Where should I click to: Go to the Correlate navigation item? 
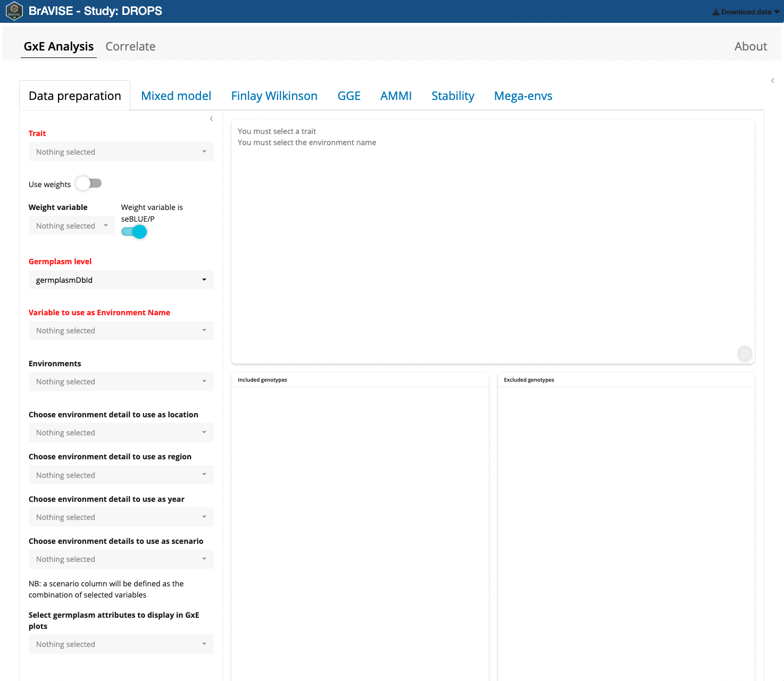(131, 47)
